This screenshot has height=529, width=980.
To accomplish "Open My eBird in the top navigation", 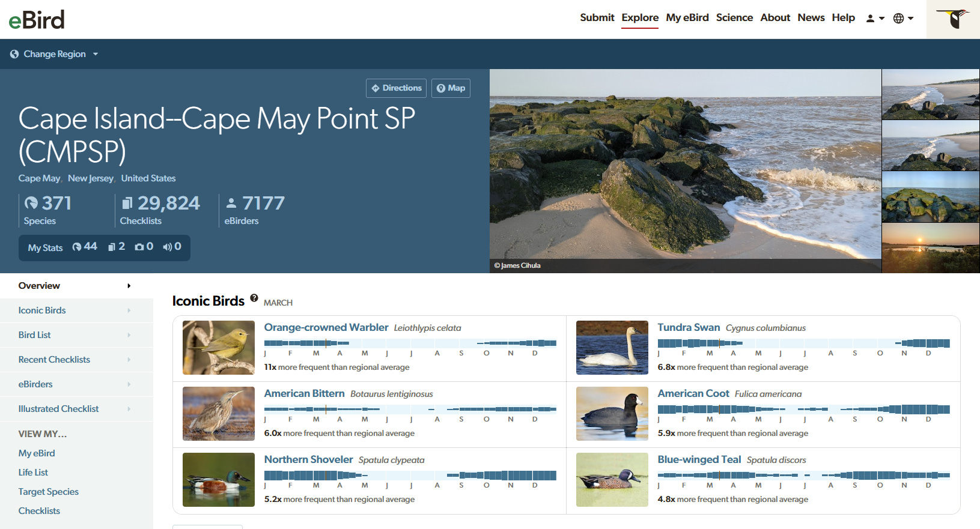I will coord(687,17).
